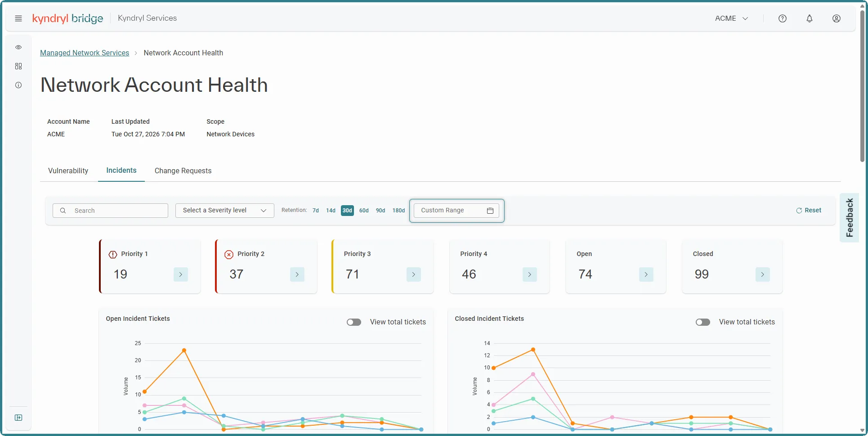Open the Open incidents details arrow
Screen dimensions: 868x436
click(x=646, y=274)
